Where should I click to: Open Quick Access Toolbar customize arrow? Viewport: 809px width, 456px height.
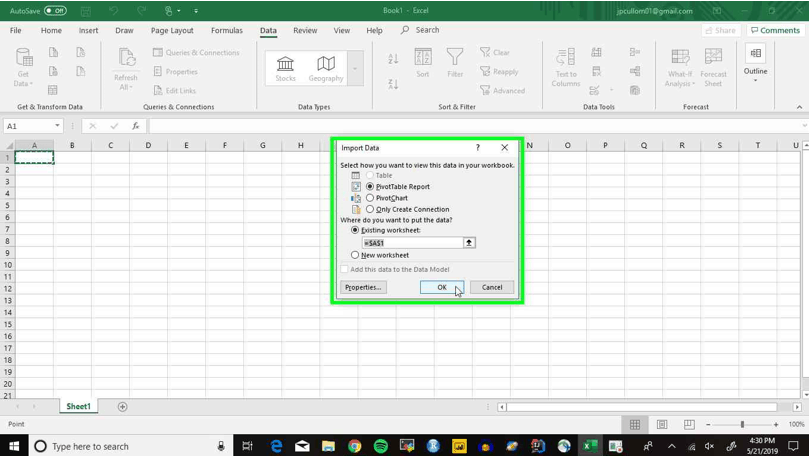(x=196, y=10)
